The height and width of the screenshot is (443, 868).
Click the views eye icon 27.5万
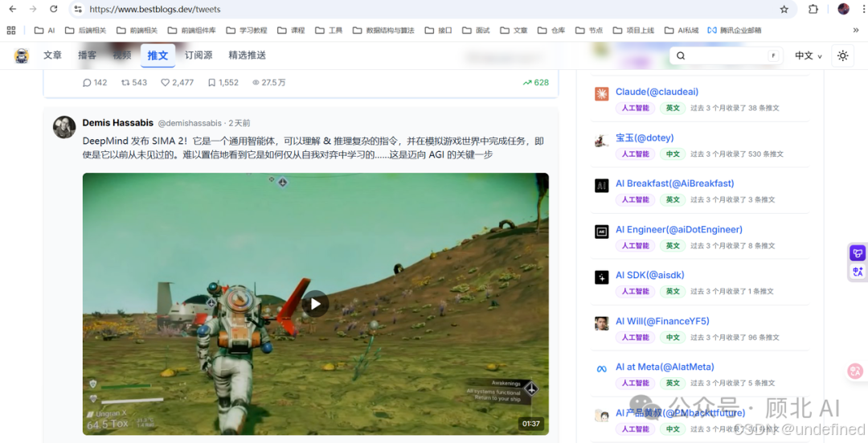click(x=256, y=83)
